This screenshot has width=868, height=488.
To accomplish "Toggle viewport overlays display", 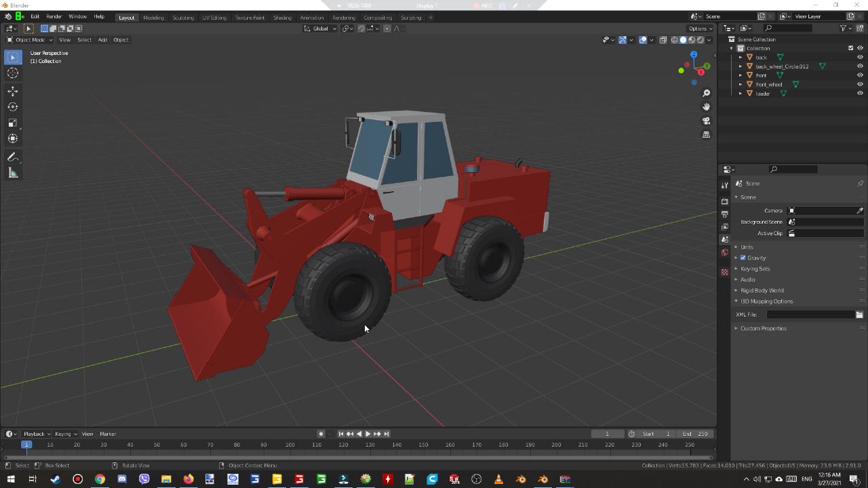I will 643,40.
